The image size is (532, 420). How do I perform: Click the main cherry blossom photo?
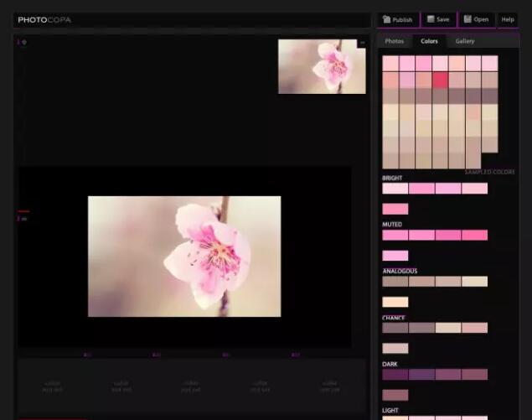point(184,257)
